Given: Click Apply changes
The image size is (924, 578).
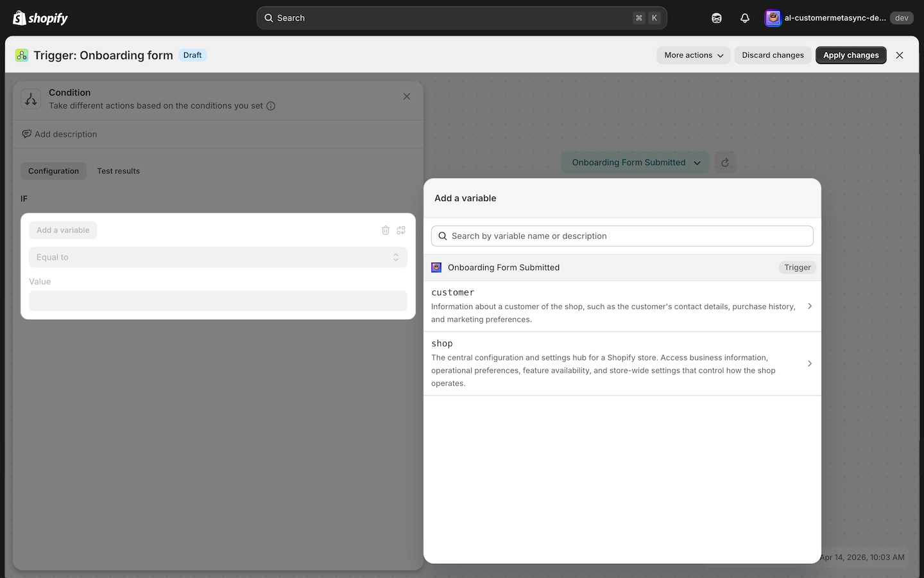Looking at the screenshot, I should coord(851,55).
